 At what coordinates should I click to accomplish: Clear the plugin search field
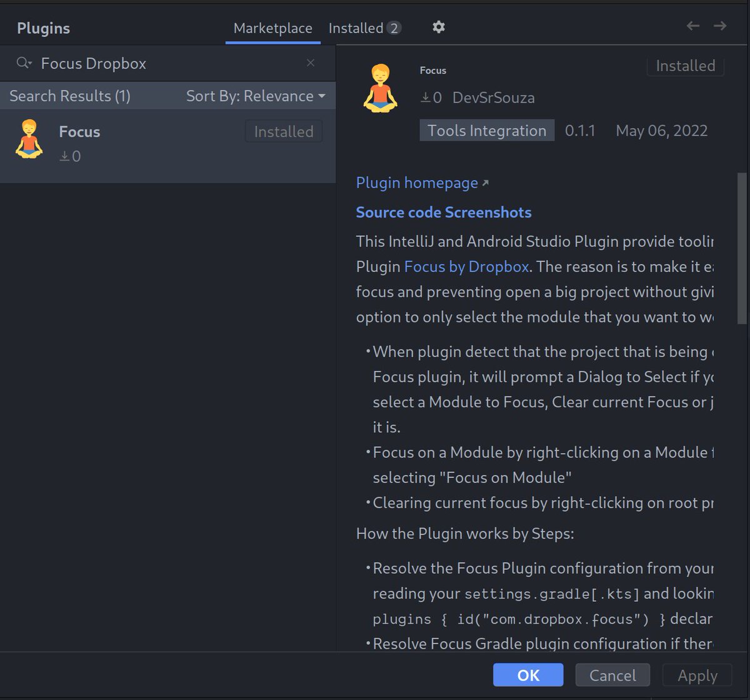[311, 62]
